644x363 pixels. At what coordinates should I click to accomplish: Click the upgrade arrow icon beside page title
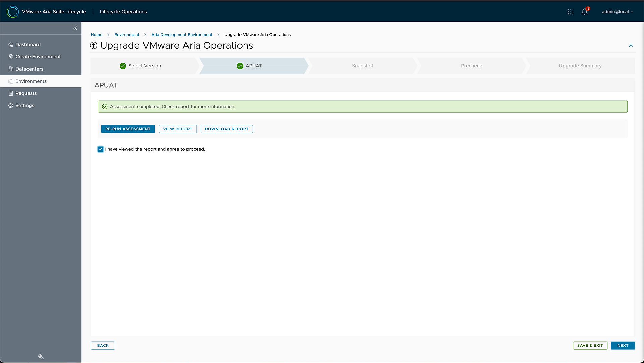point(94,46)
